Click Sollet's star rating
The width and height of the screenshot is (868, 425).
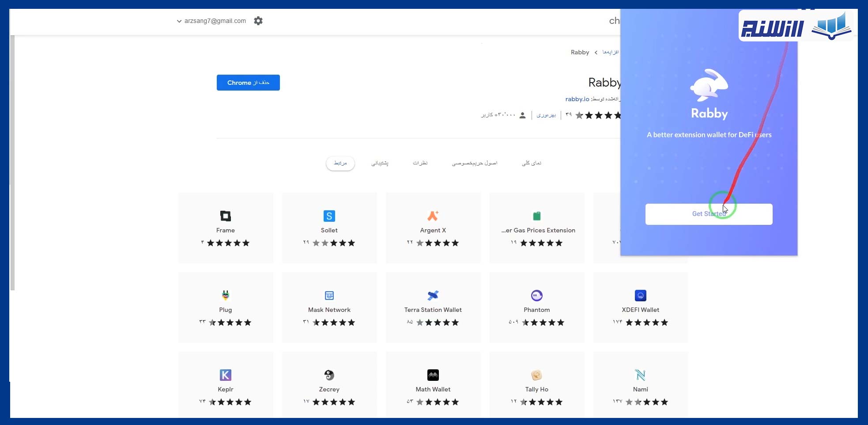click(x=334, y=243)
